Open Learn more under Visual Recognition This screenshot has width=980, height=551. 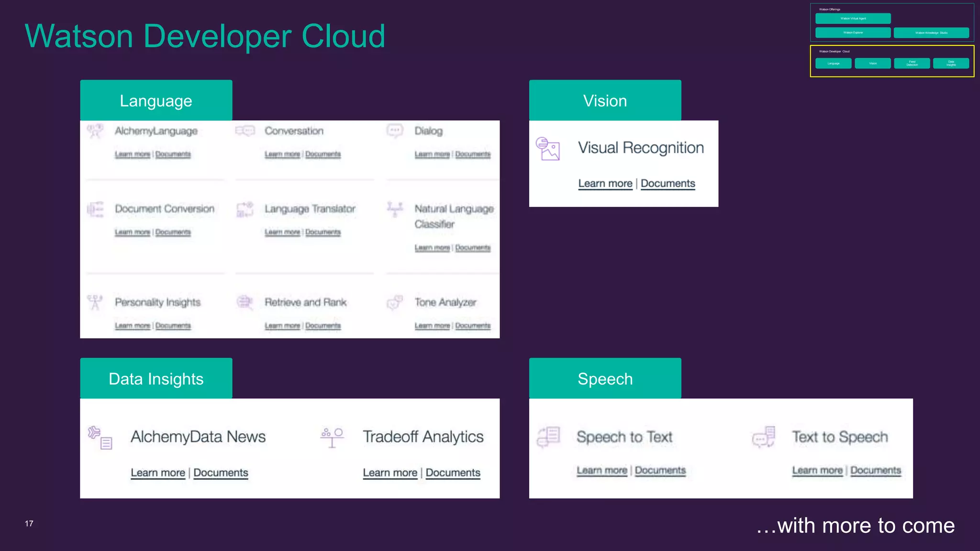pyautogui.click(x=605, y=184)
